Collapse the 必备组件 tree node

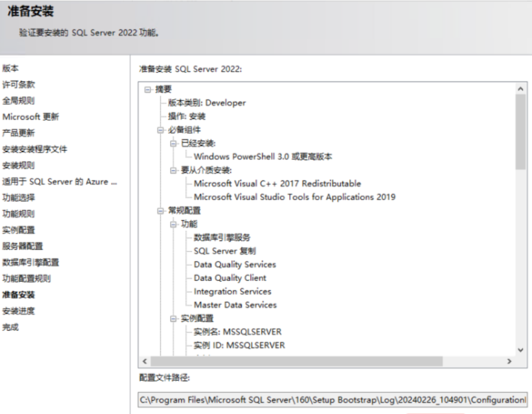pos(161,130)
